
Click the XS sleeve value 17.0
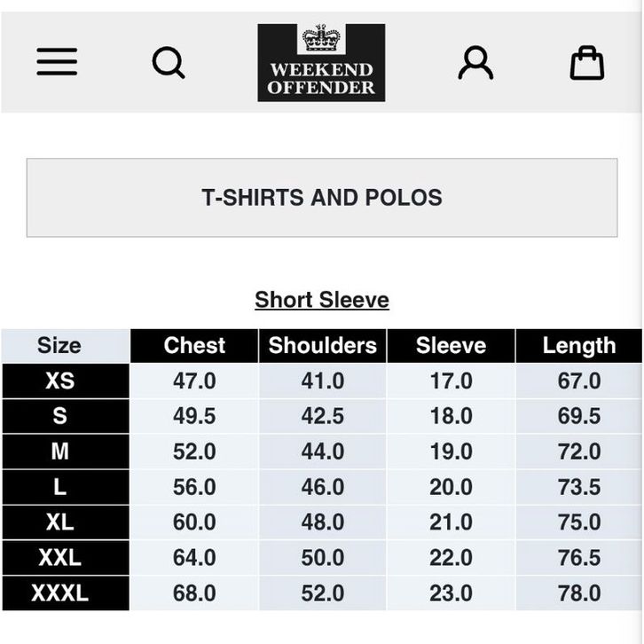pyautogui.click(x=451, y=381)
